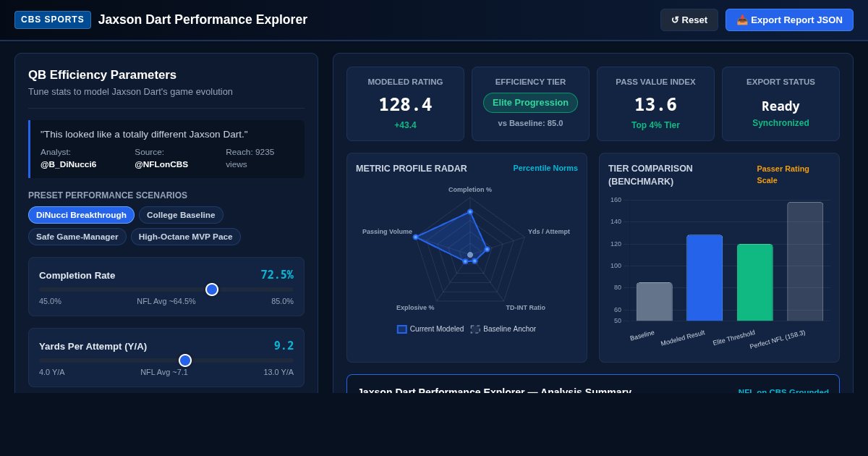
Task: Click the blue Modeled Result bar
Action: click(x=705, y=278)
